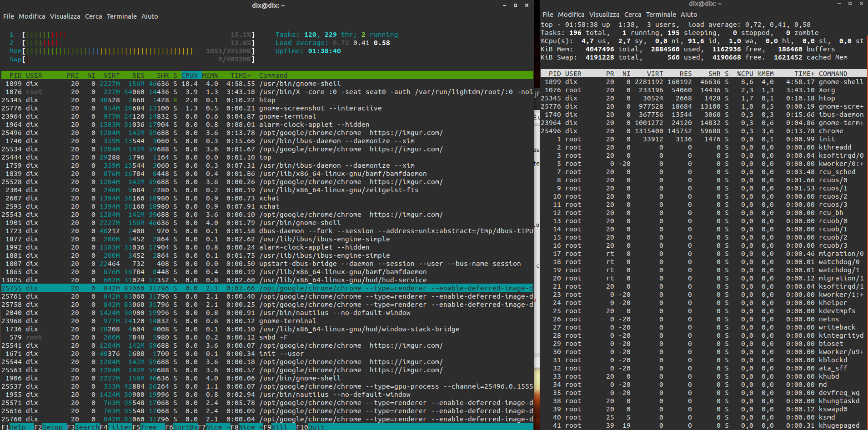Click the highlighted CPU% column header in htop
The height and width of the screenshot is (430, 868).
(190, 75)
